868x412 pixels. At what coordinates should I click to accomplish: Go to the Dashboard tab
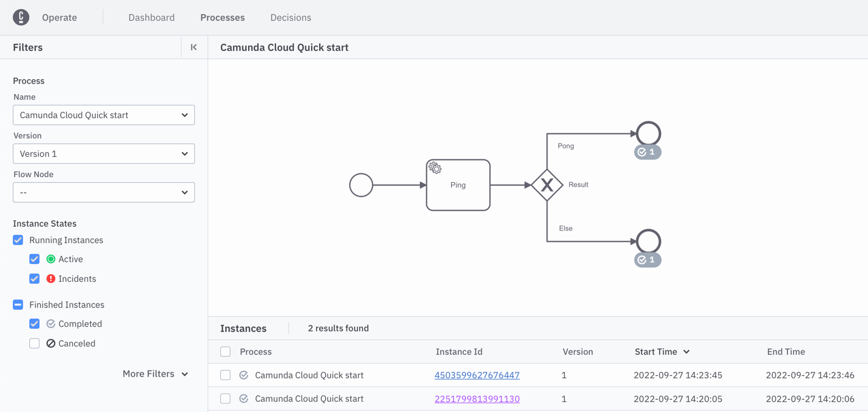pyautogui.click(x=151, y=18)
